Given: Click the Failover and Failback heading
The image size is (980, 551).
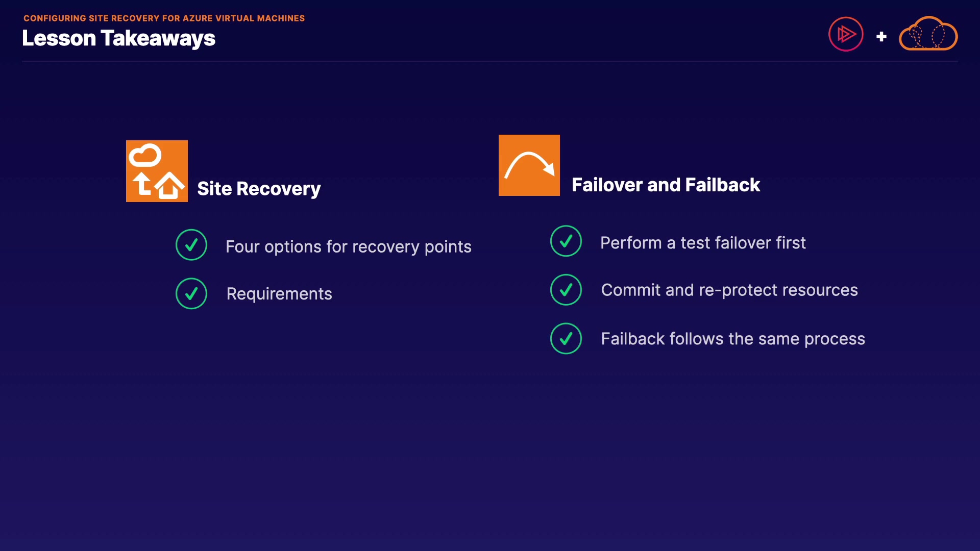Looking at the screenshot, I should [x=666, y=185].
